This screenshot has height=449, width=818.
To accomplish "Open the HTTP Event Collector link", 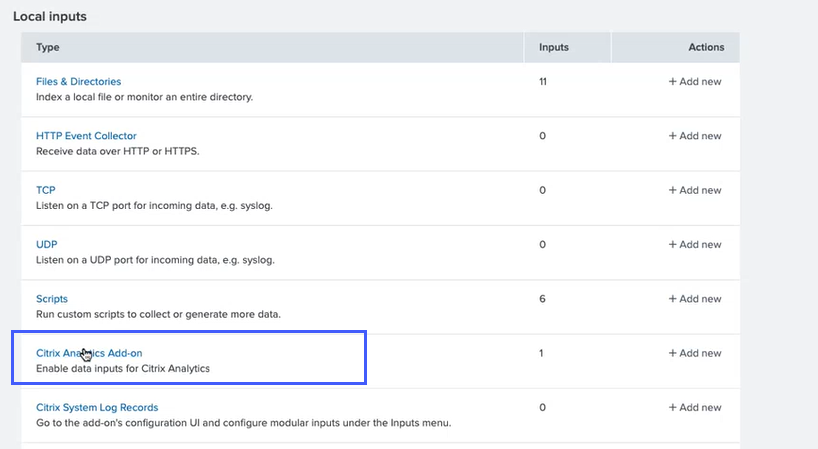I will click(x=86, y=136).
